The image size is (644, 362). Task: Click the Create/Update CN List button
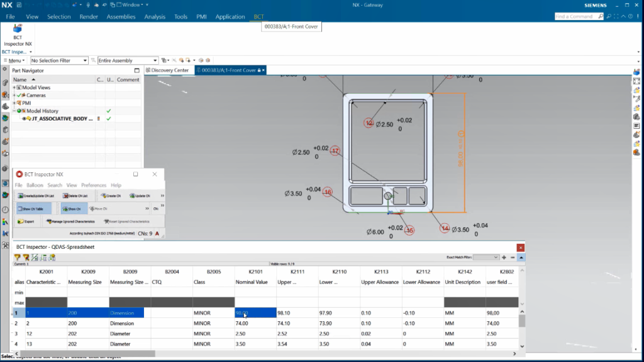coord(36,196)
